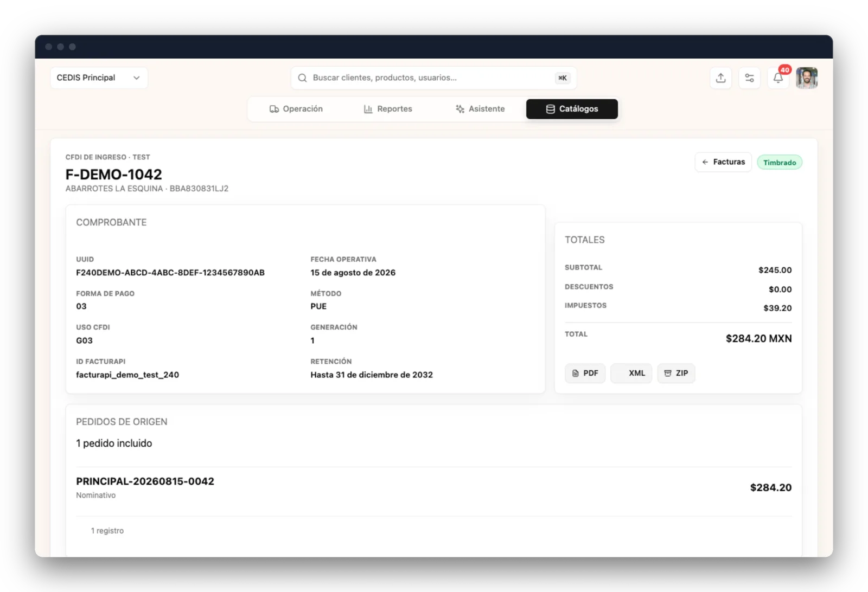Click the invoice title F-DEMO-1042
Screen dimensions: 868x592
[x=114, y=175]
